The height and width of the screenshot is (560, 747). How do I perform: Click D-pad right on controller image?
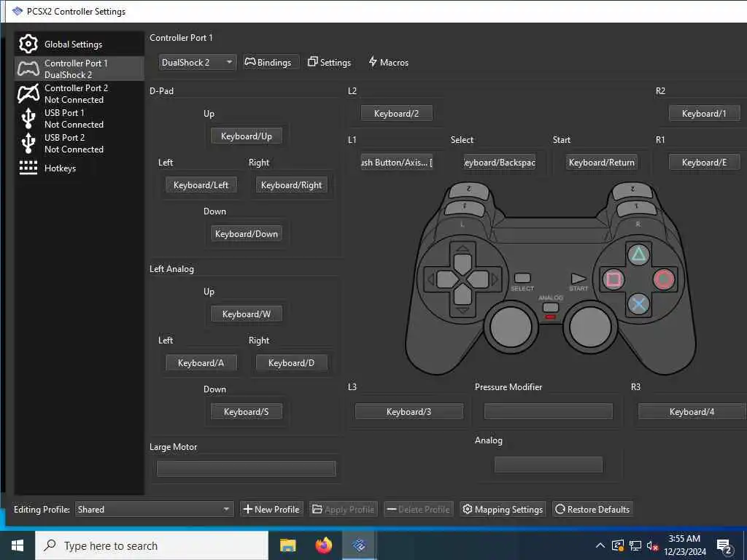coord(479,279)
